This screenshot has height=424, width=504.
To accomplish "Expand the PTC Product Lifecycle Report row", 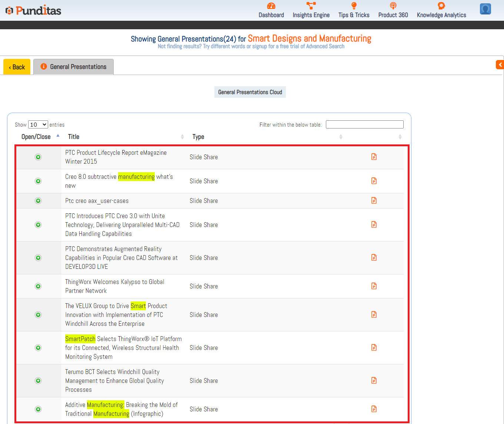I will 38,157.
